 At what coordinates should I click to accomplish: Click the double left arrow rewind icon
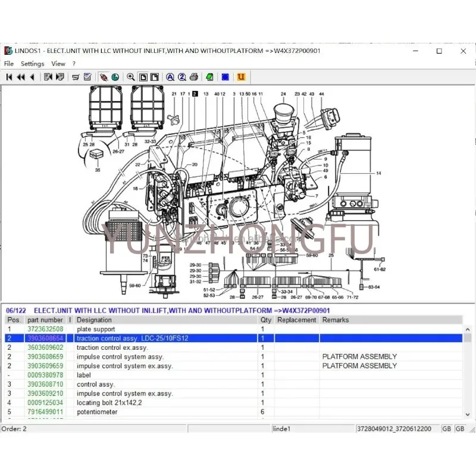point(21,77)
